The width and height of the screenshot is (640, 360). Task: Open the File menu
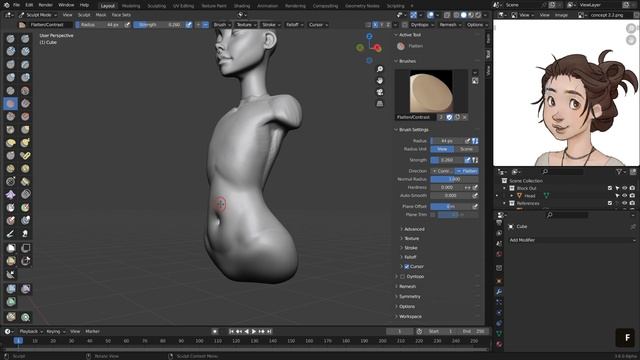point(16,5)
